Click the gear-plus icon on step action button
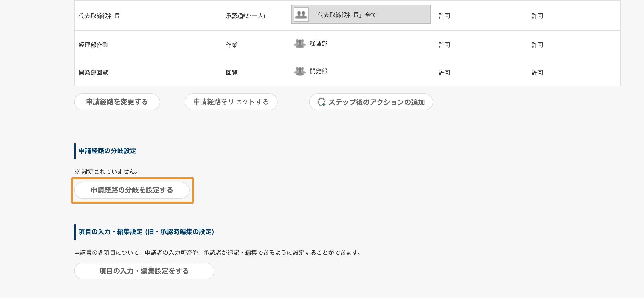Screen dimensions: 644x298 click(x=321, y=102)
